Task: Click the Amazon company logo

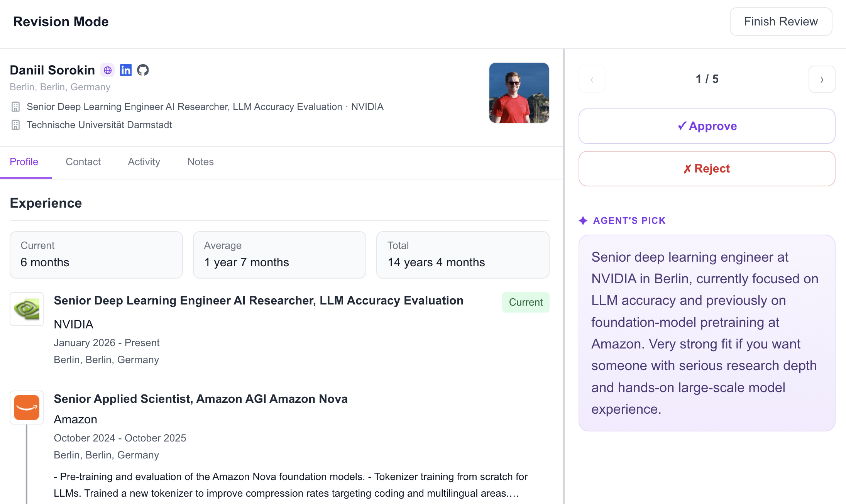Action: 27,408
